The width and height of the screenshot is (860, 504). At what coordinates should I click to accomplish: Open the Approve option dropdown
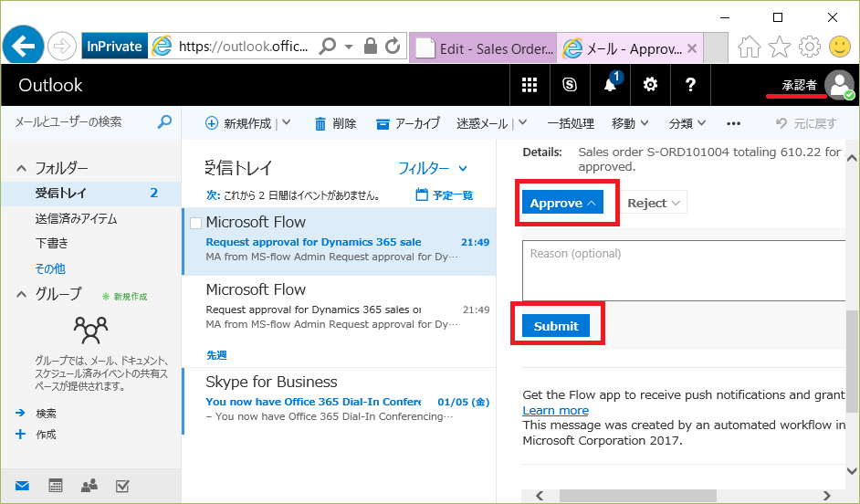[562, 203]
